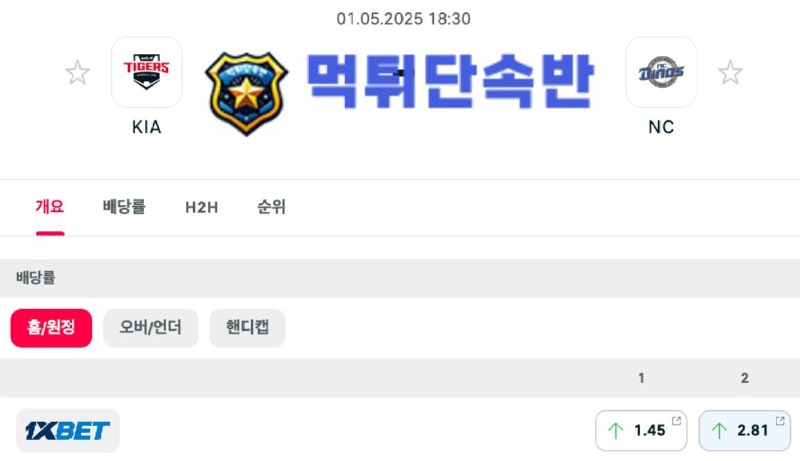Viewport: 800px width, 461px height.
Task: Choose the 오버/언더 odds filter
Action: tap(151, 328)
